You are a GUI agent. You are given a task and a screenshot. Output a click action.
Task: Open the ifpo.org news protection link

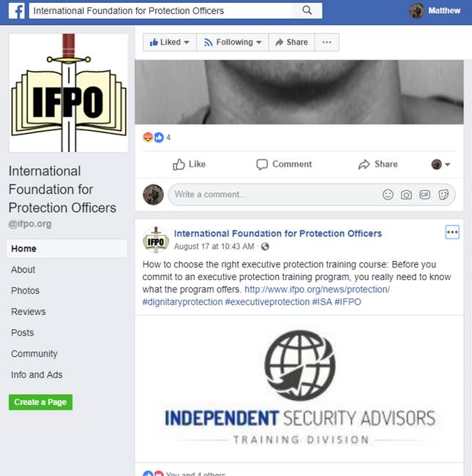[317, 290]
